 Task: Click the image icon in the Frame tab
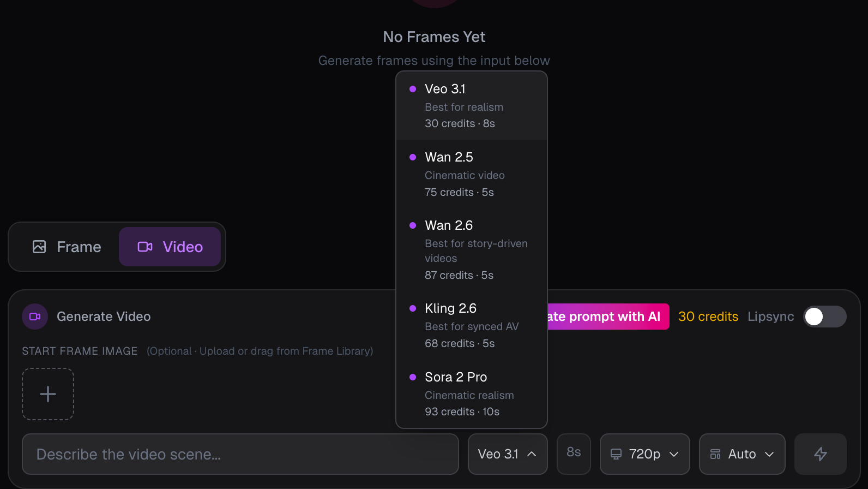(39, 247)
